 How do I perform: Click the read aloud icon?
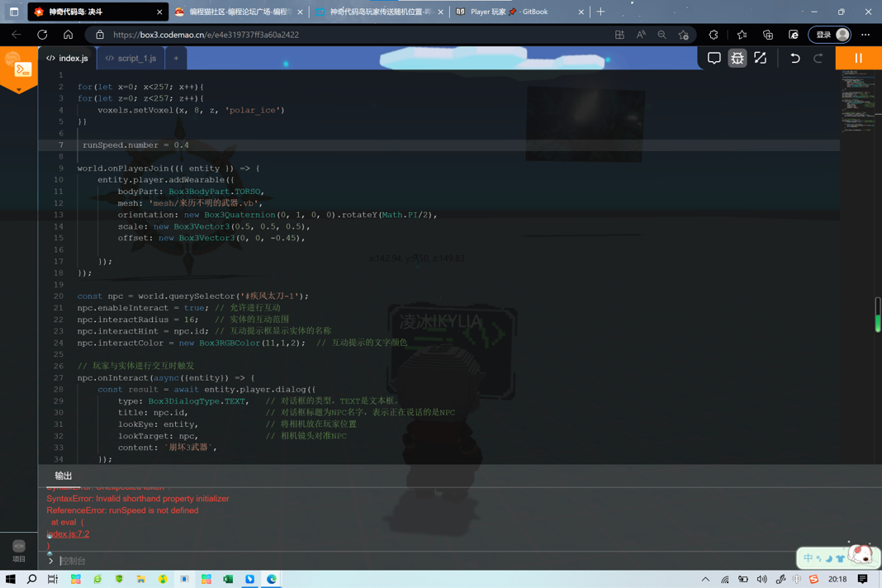(641, 35)
